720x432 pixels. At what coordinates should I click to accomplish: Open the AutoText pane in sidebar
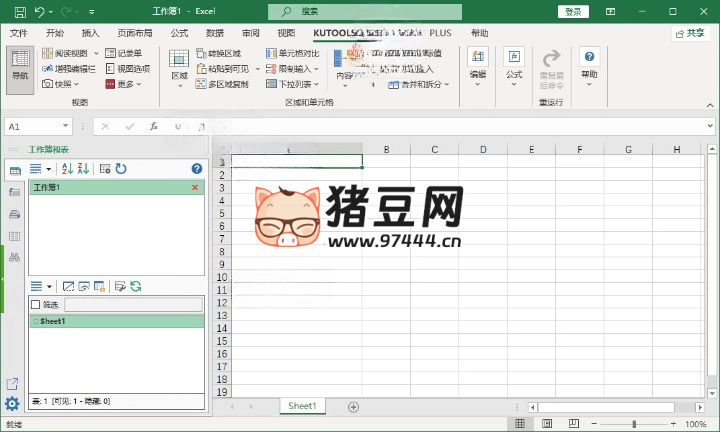tap(14, 192)
